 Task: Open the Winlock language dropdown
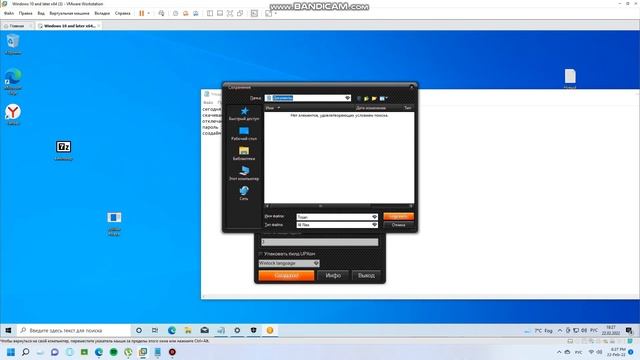coord(289,263)
